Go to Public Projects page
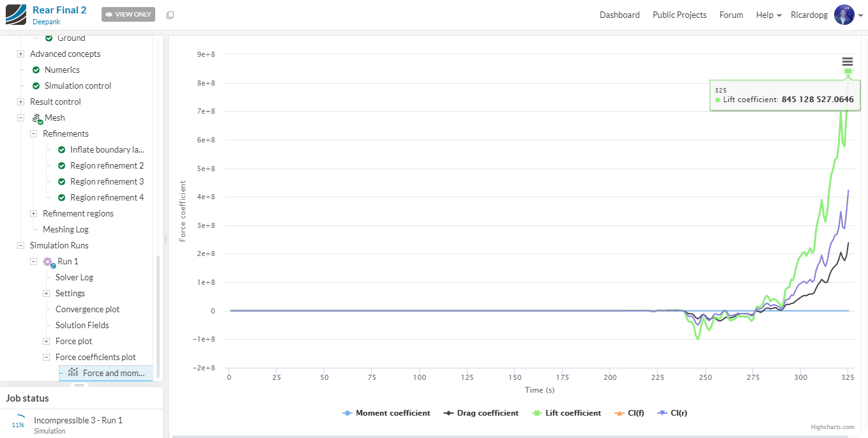868x438 pixels. tap(679, 15)
